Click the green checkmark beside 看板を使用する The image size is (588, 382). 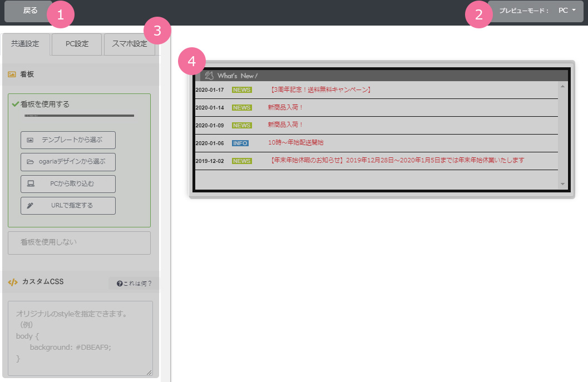16,104
